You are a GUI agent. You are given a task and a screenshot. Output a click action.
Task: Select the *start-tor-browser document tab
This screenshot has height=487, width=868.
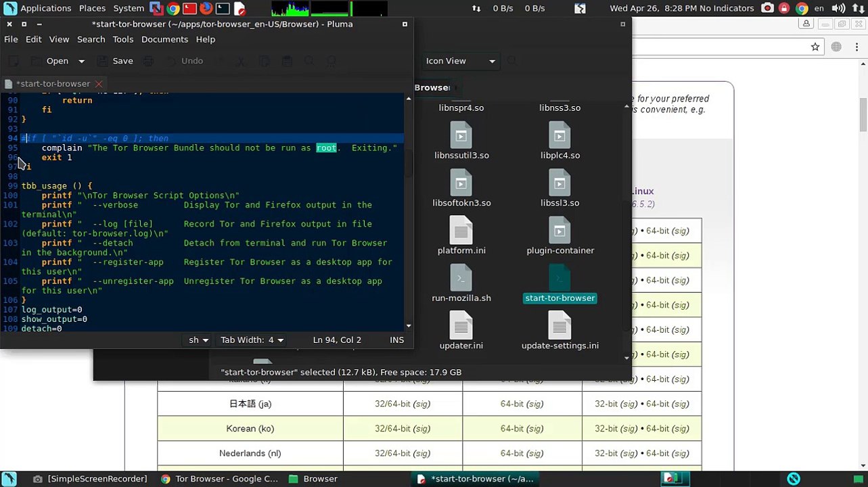coord(53,84)
